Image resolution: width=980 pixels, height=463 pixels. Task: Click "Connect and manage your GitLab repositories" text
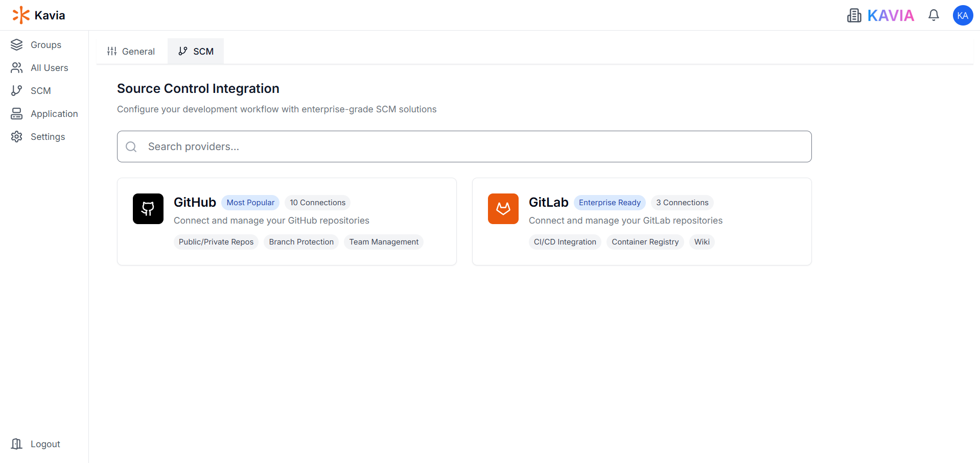(625, 221)
